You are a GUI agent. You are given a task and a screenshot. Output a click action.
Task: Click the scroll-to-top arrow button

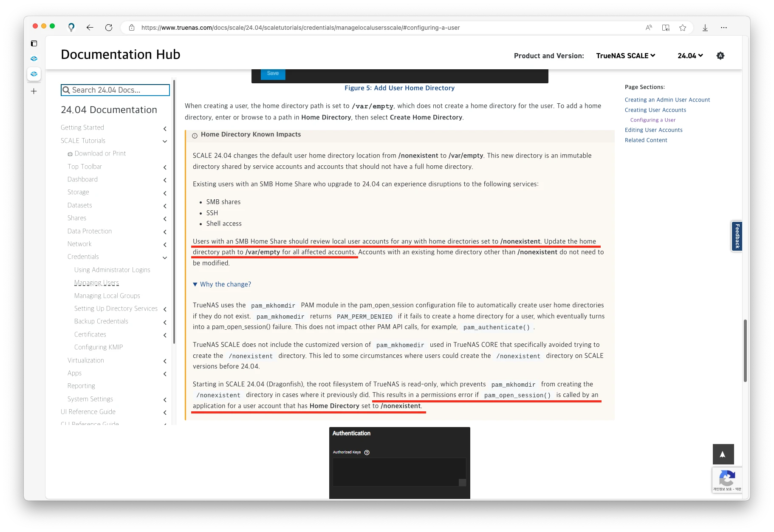[723, 454]
